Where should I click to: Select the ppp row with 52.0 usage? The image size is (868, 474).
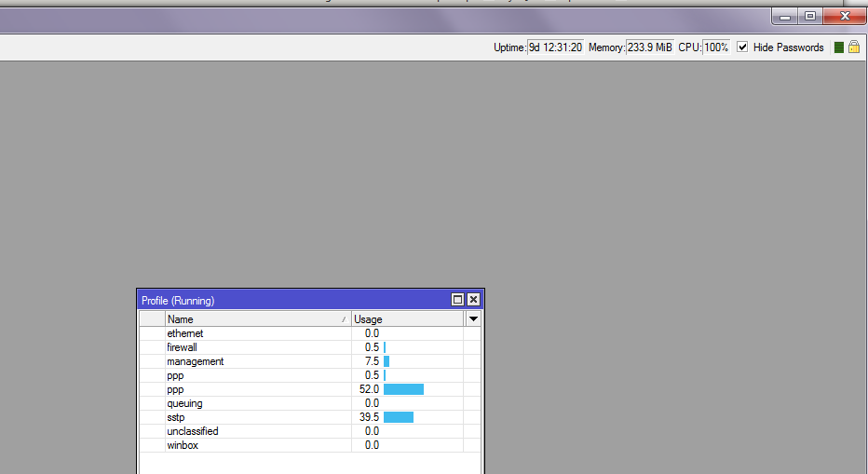click(310, 389)
